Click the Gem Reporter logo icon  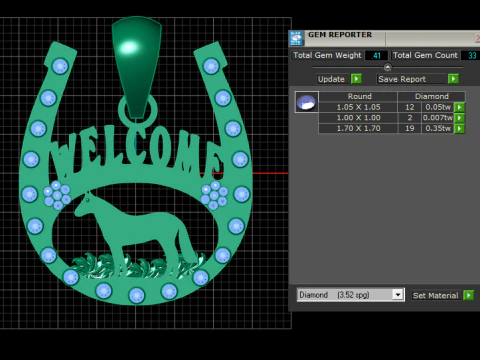click(x=296, y=38)
